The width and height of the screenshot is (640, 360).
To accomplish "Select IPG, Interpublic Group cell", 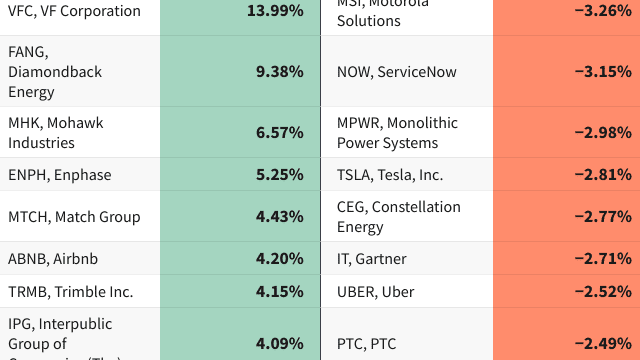I will [x=80, y=334].
